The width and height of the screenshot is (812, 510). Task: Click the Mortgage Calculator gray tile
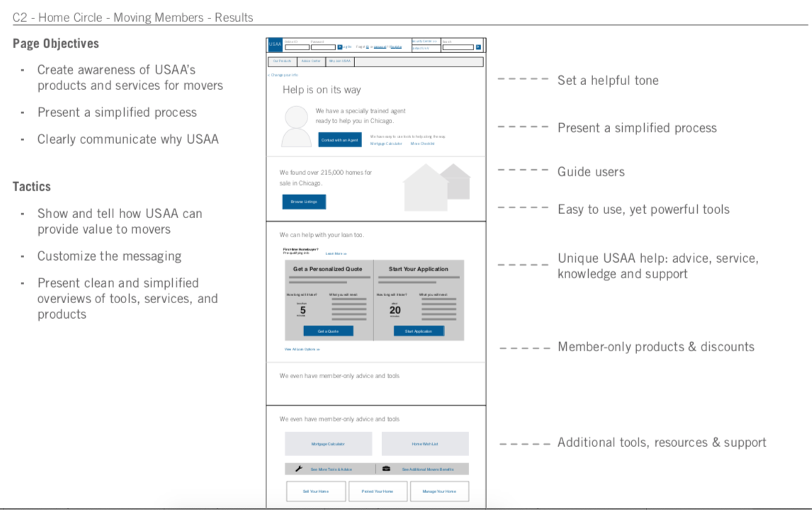click(328, 443)
